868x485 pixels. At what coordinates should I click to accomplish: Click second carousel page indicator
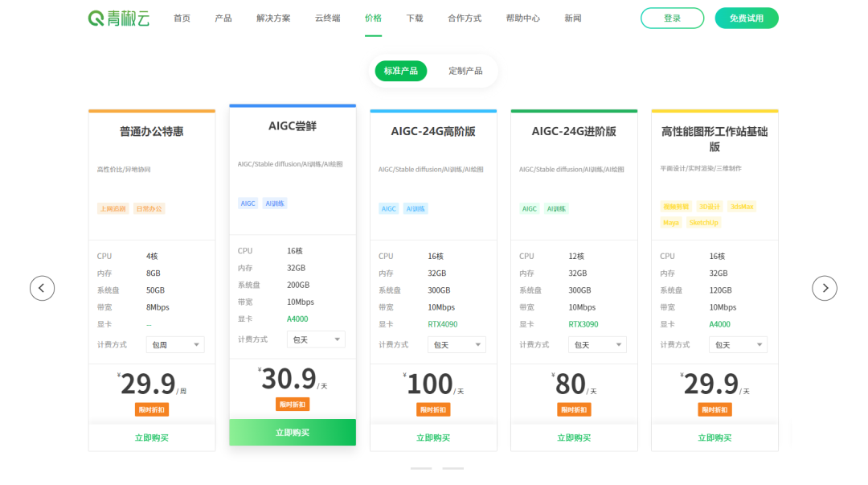452,468
